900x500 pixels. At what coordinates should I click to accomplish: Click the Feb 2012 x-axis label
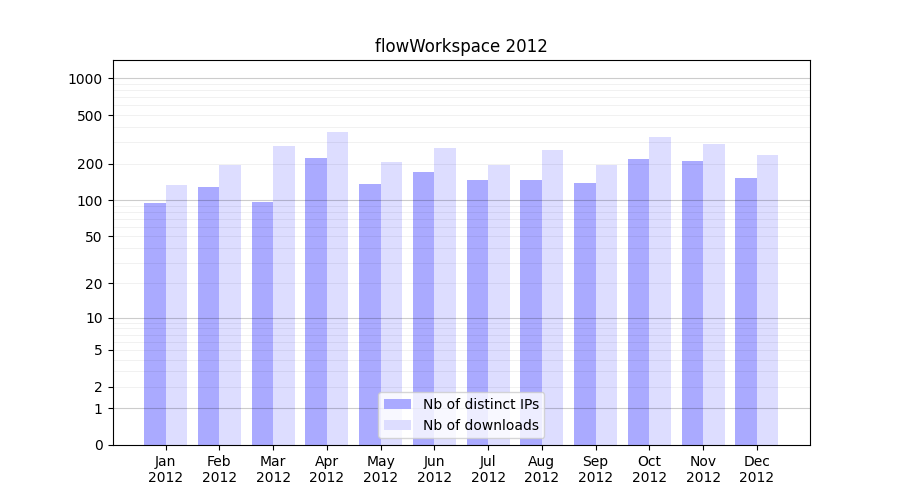click(219, 469)
